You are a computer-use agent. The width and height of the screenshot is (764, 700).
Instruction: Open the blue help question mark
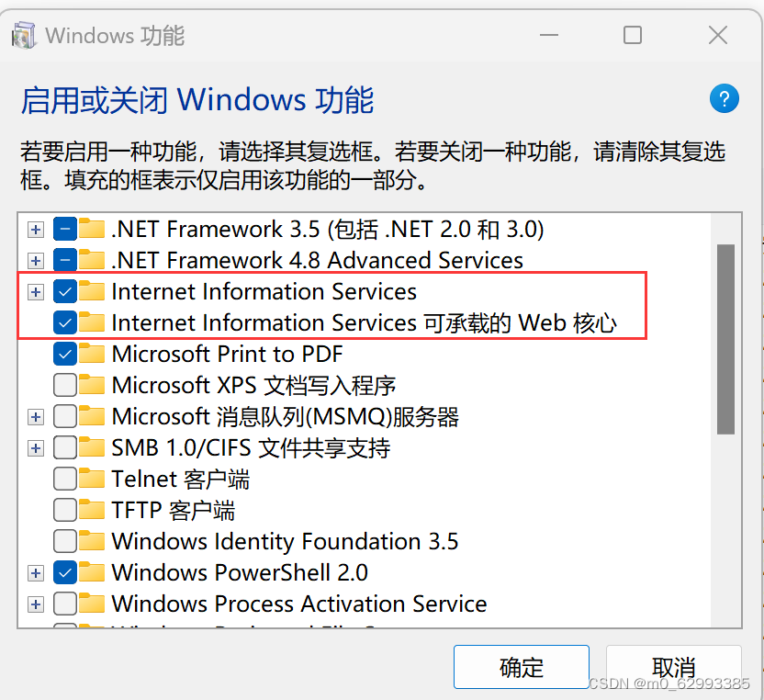click(724, 98)
